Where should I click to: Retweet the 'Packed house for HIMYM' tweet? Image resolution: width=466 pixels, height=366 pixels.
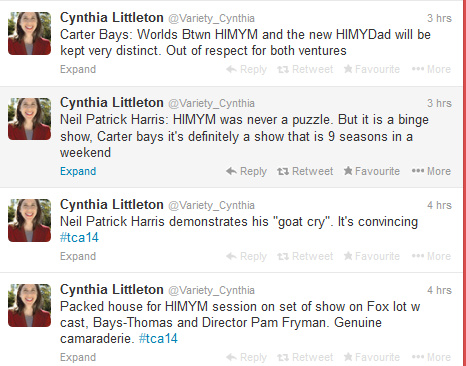coord(305,357)
